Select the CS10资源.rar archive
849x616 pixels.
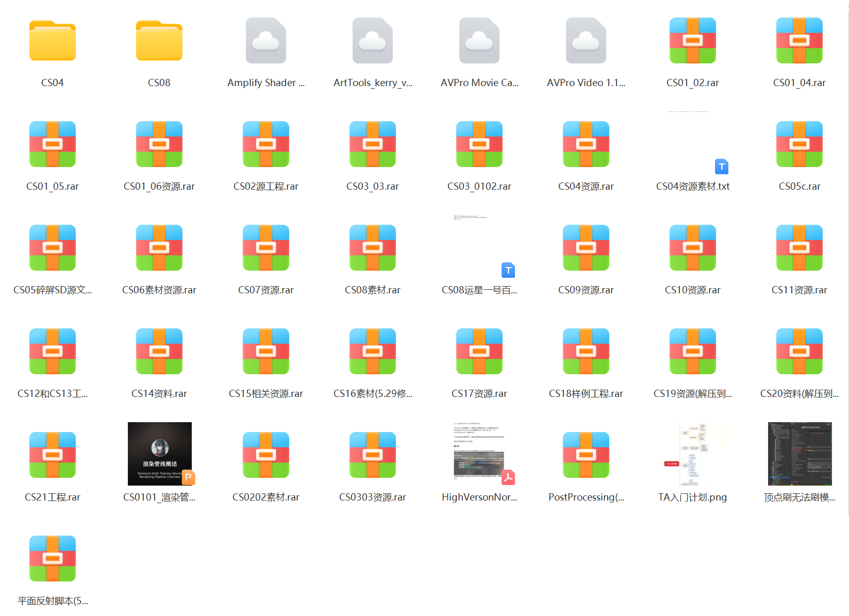692,248
